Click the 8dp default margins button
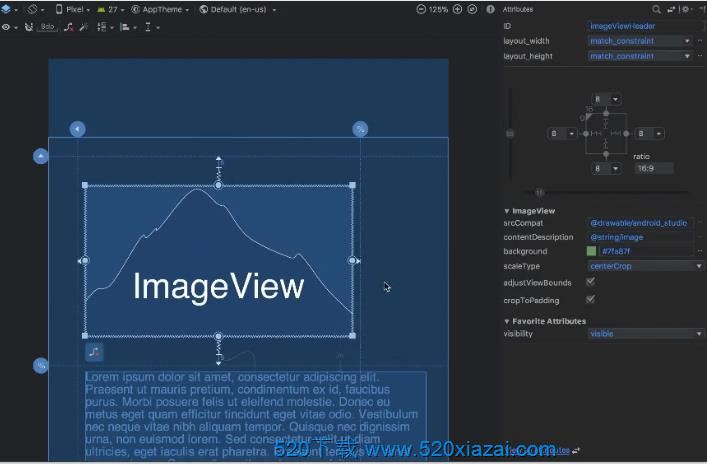 coord(47,28)
